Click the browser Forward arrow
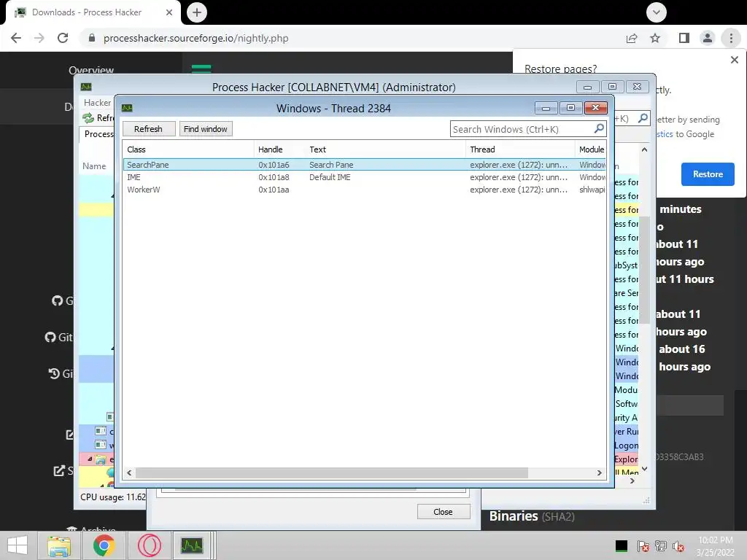Viewport: 747px width, 560px height. (x=39, y=38)
